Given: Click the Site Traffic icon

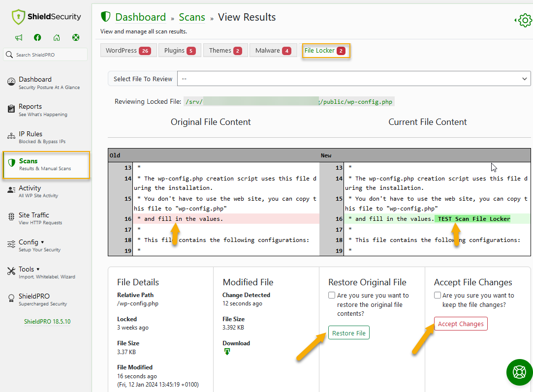Looking at the screenshot, I should [11, 217].
